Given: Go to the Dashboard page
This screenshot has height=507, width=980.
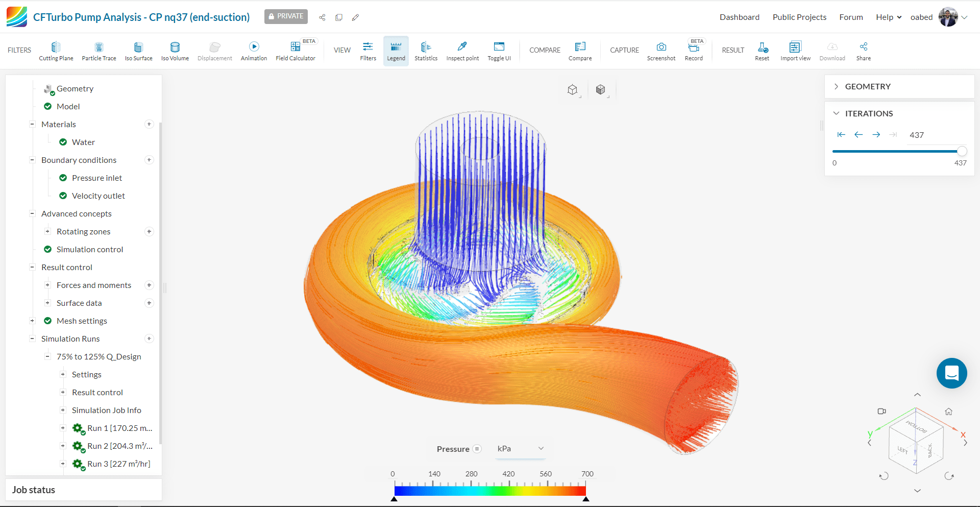Looking at the screenshot, I should click(739, 17).
